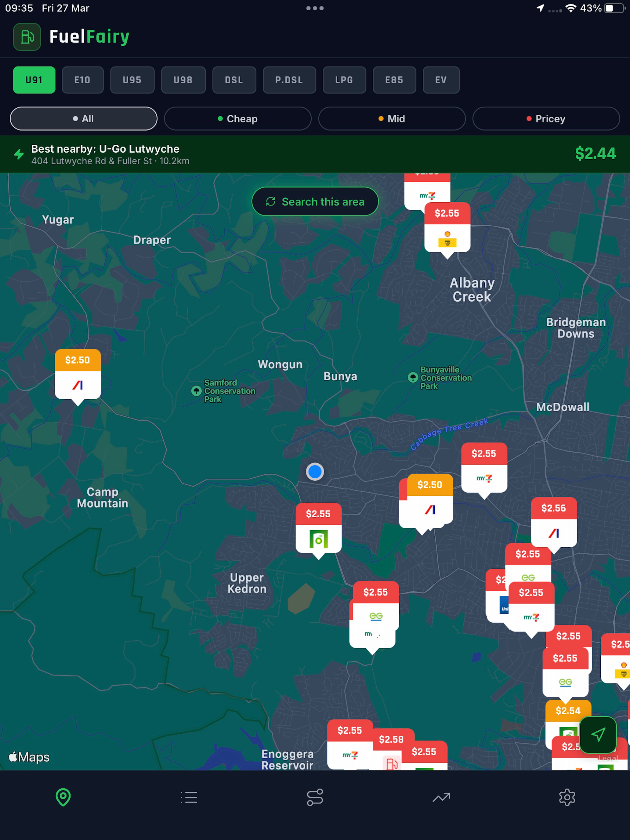
Task: Tap the Draper map label
Action: pos(152,240)
